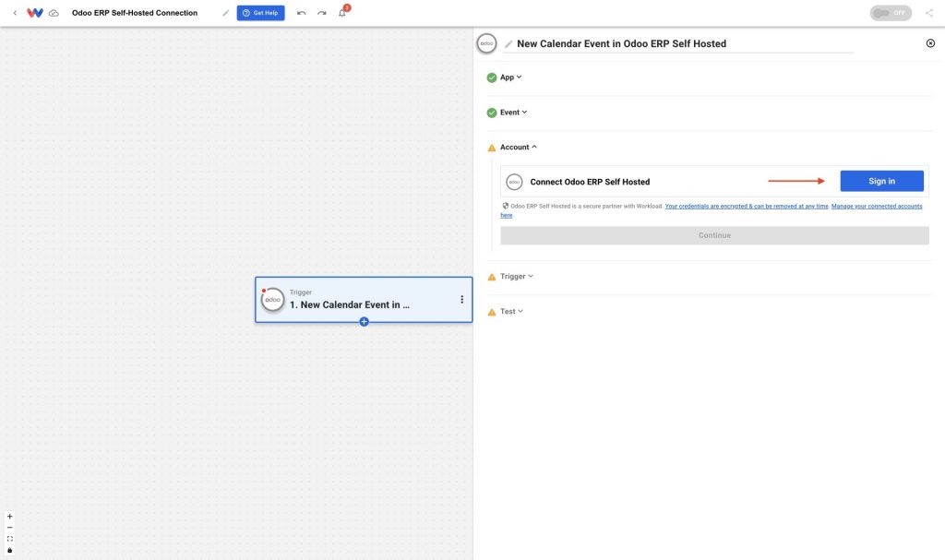Screen dimensions: 945x560
Task: Click the step title text field
Action: coord(678,43)
